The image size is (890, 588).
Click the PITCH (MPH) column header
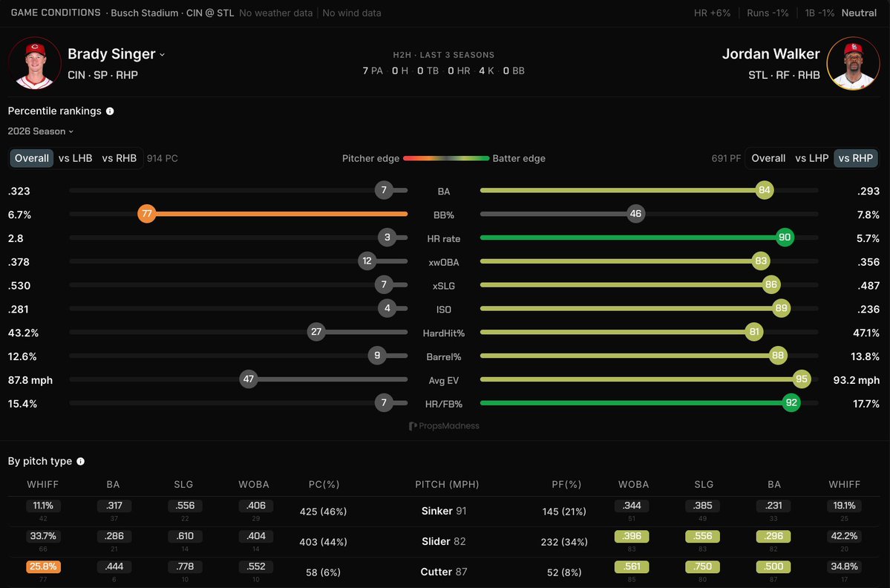pos(448,485)
